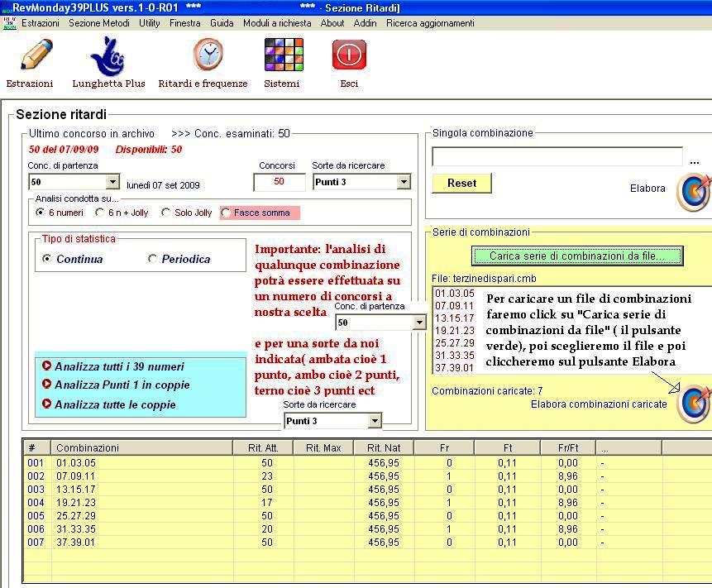Select the 6 numeri radio button
712x588 pixels.
pos(41,212)
